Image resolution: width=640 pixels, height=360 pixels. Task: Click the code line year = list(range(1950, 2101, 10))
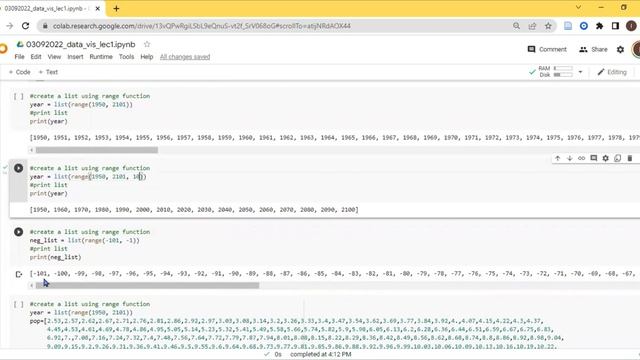click(88, 177)
